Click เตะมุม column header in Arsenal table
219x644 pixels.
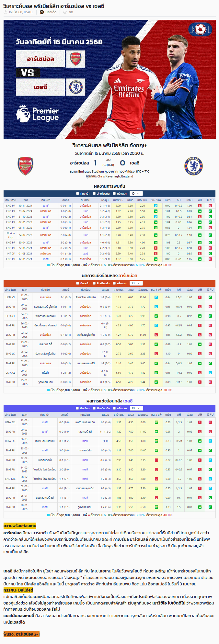[105, 290]
